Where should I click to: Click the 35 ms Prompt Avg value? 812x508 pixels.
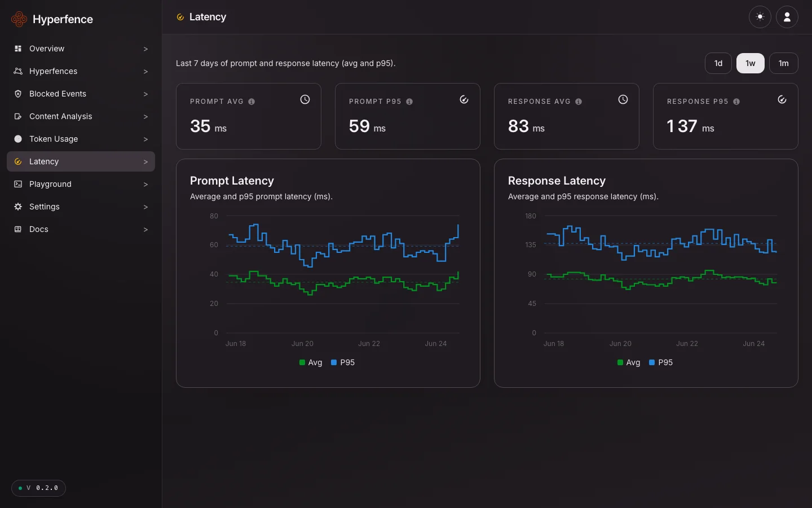[208, 126]
